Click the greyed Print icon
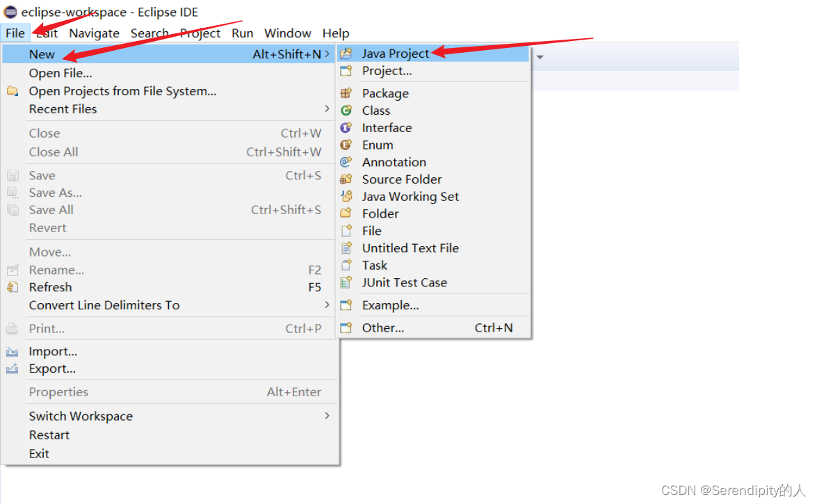 13,329
